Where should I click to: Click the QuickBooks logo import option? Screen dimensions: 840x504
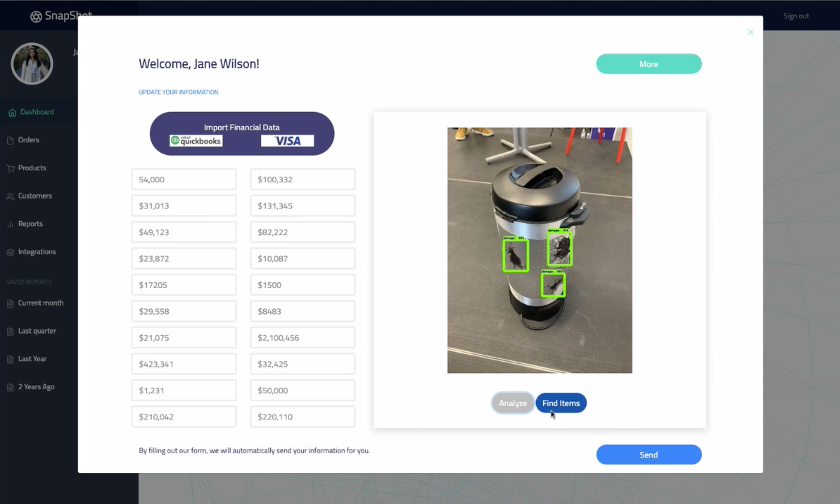[196, 141]
